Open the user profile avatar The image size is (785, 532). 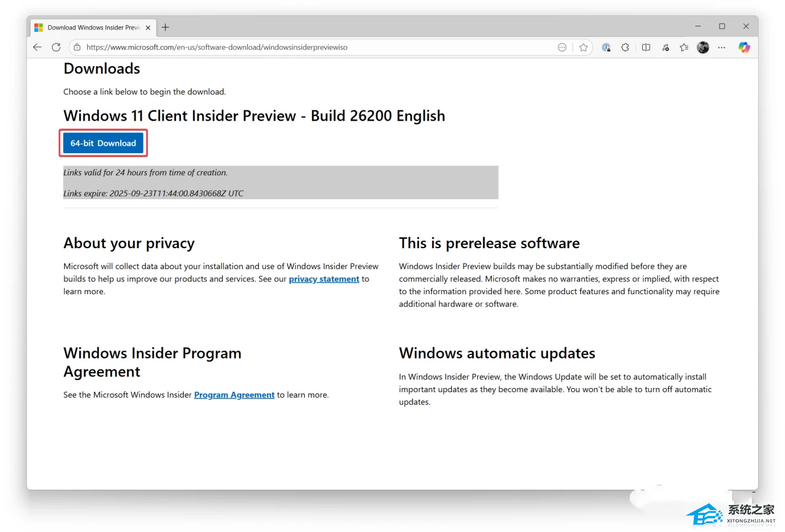pyautogui.click(x=703, y=47)
